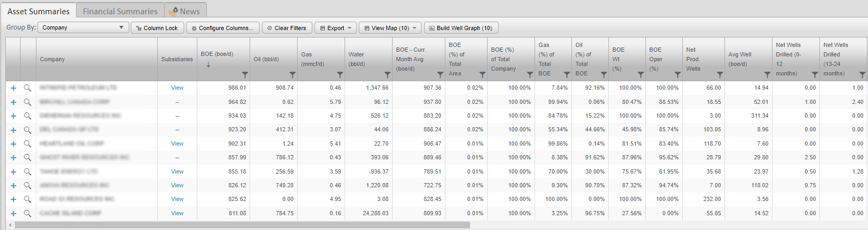Open filter for Water (bbl/d) column

[387, 75]
